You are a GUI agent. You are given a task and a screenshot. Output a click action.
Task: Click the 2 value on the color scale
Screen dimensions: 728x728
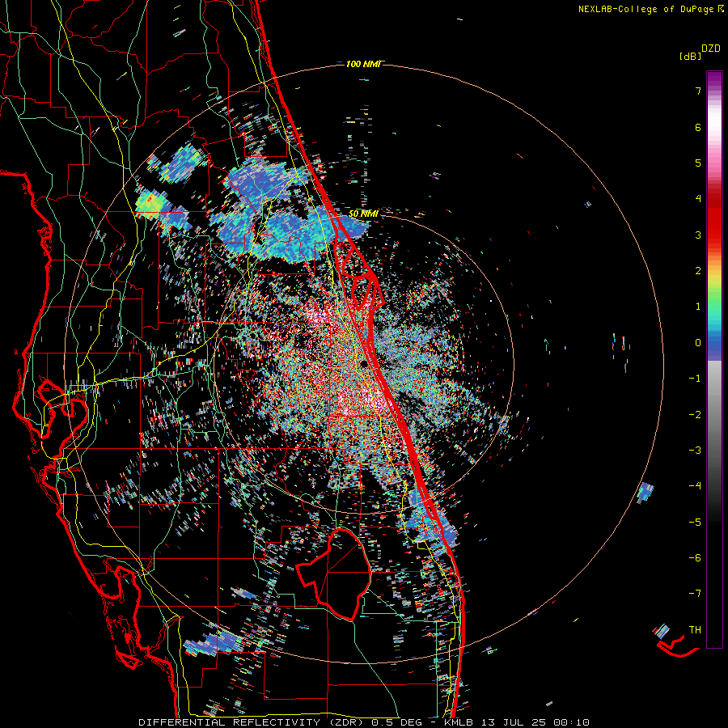(698, 271)
